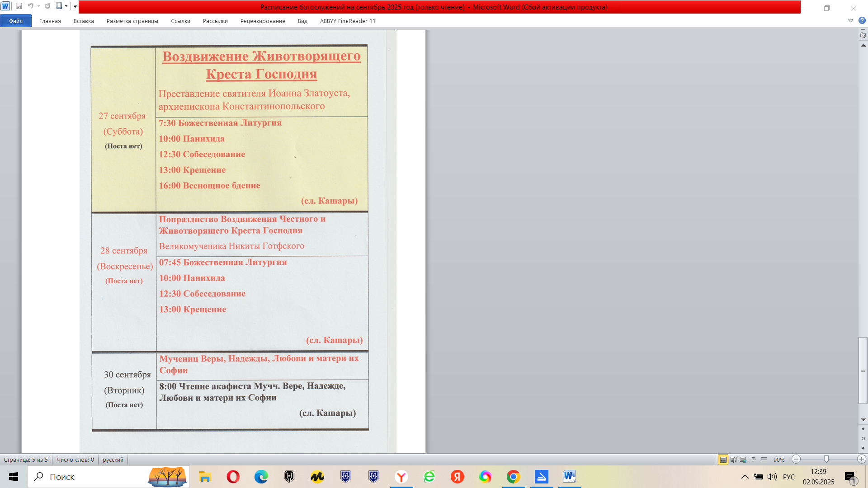Switch to Outline view icon
Screen dimensions: 868x488
click(754, 460)
